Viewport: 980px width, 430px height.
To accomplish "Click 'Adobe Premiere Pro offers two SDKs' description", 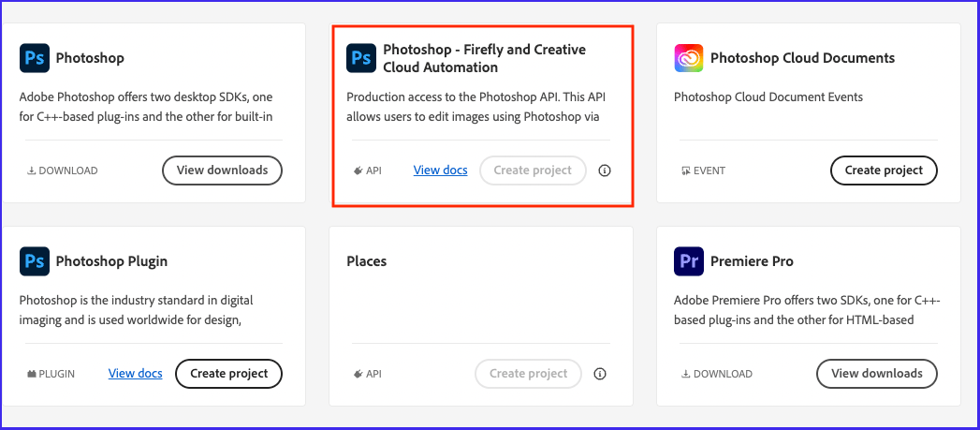I will (807, 310).
